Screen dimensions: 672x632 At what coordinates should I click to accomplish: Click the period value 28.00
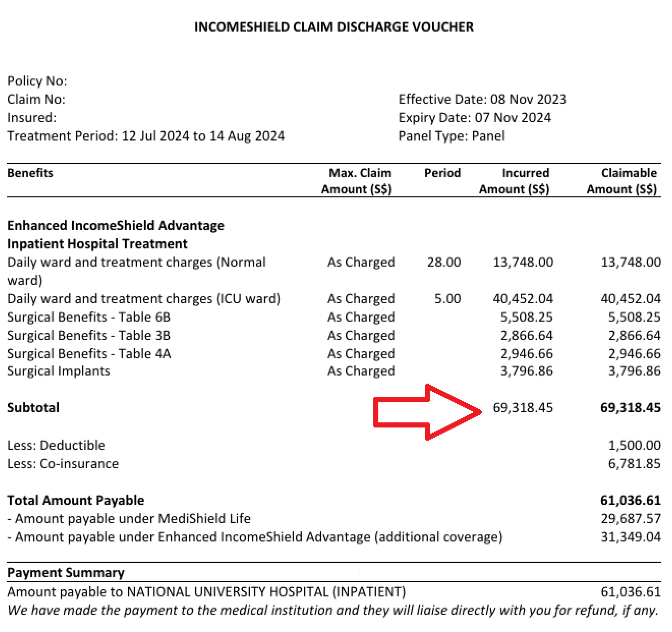click(x=444, y=262)
